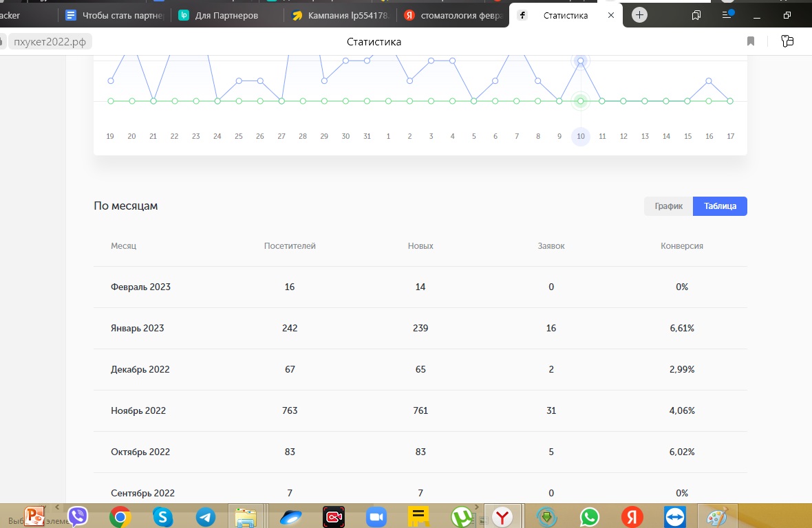Screen dimensions: 812x528
Task: Switch to the График view
Action: click(x=668, y=206)
